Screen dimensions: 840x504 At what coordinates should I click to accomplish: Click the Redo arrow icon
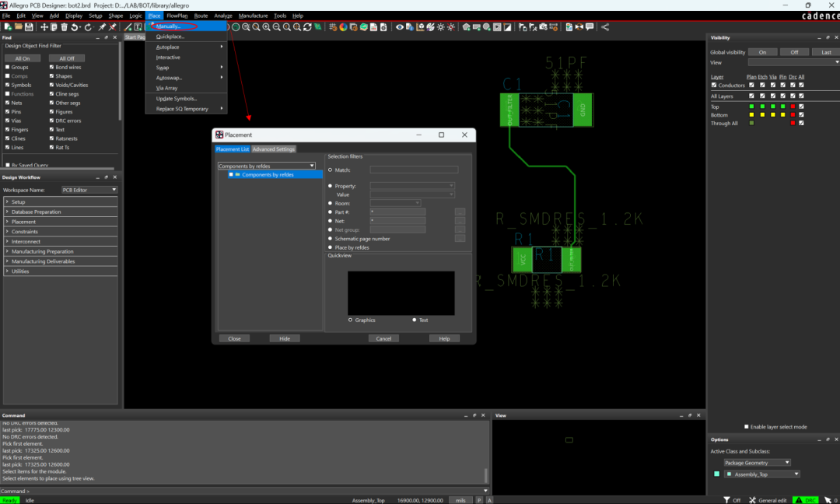point(88,27)
